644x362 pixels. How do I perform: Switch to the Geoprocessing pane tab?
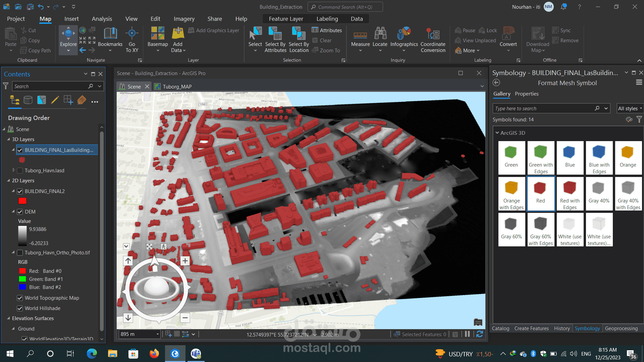[621, 328]
